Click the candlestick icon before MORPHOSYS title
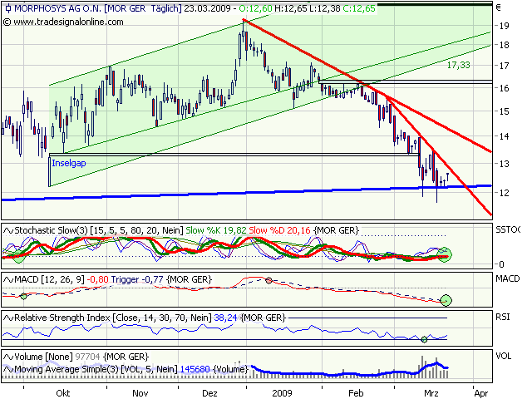The width and height of the screenshot is (532, 399). point(6,7)
